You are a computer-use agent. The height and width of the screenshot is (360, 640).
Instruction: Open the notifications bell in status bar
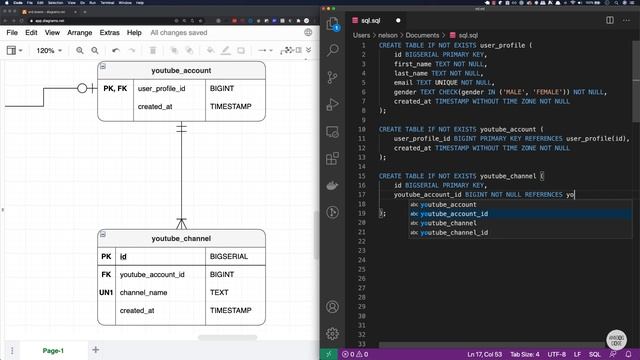[x=629, y=354]
